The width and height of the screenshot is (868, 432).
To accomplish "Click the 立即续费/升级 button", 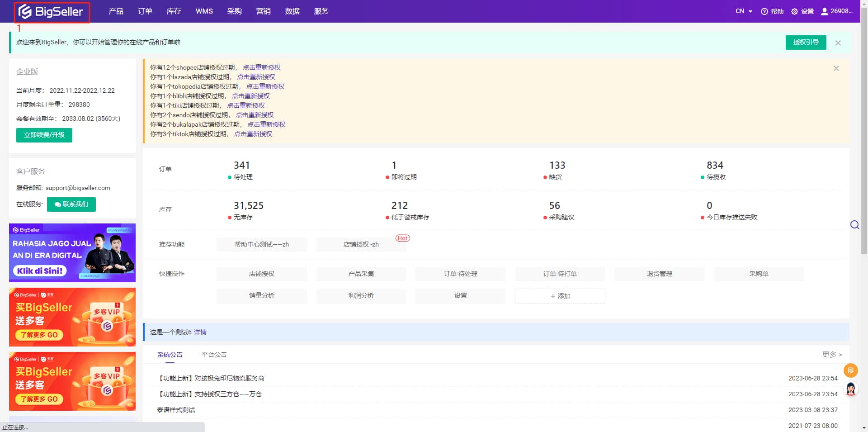I will (x=44, y=135).
